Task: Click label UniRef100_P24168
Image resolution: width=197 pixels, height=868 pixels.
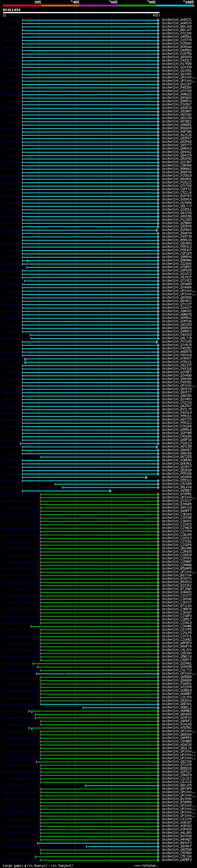Action: coord(177,724)
